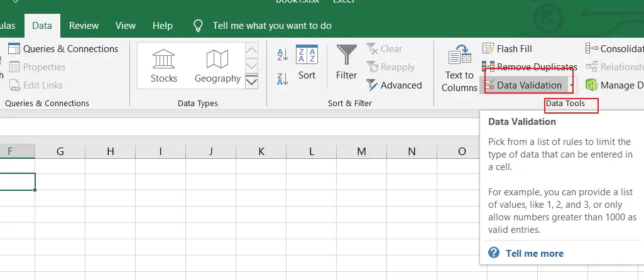Open the Data ribbon tab
This screenshot has height=280, width=644.
tap(42, 26)
